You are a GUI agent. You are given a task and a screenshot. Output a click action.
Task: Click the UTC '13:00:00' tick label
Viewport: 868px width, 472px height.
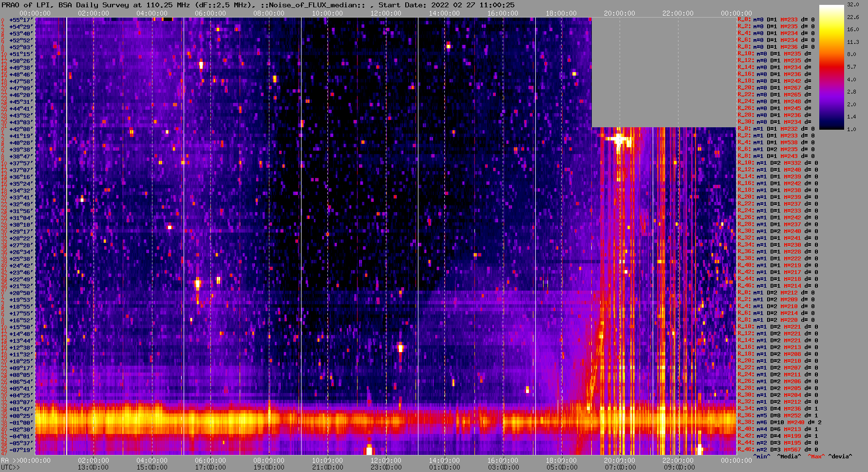(94, 467)
